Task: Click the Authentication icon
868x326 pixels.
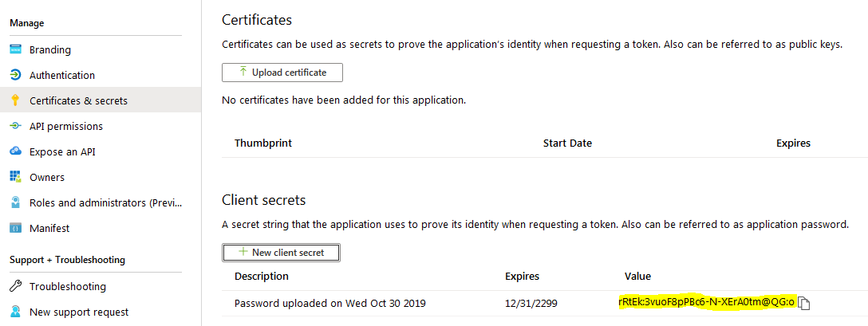Action: point(15,75)
